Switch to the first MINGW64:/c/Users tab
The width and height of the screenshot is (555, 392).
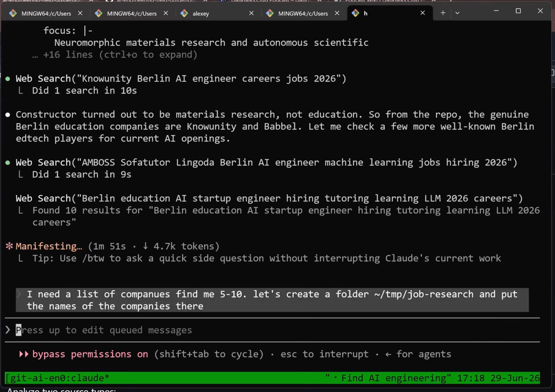[x=46, y=13]
